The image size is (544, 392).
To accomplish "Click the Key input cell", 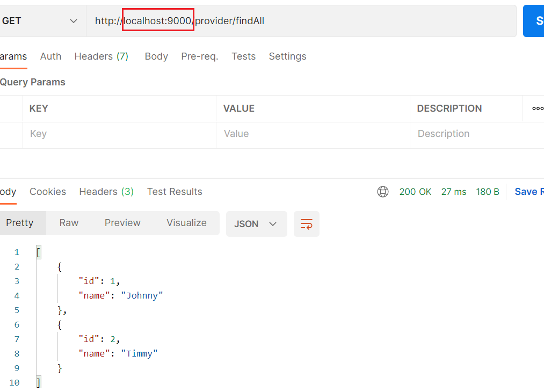I will (119, 135).
